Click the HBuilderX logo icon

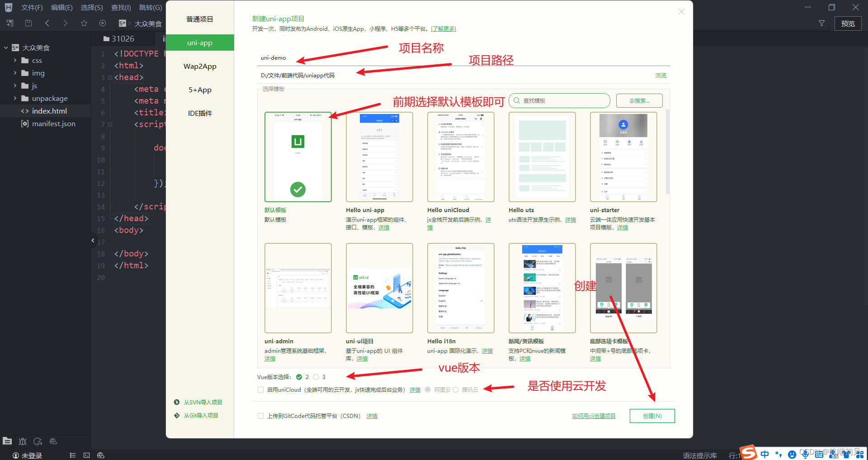tap(9, 7)
